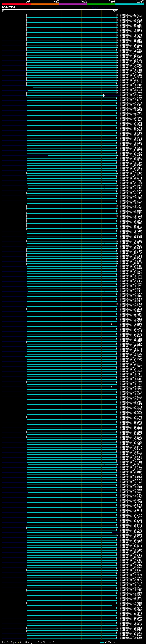Click the alignment arrowhead of UniRef100_A6N1P9
146x644 pixels.
tap(111, 387)
